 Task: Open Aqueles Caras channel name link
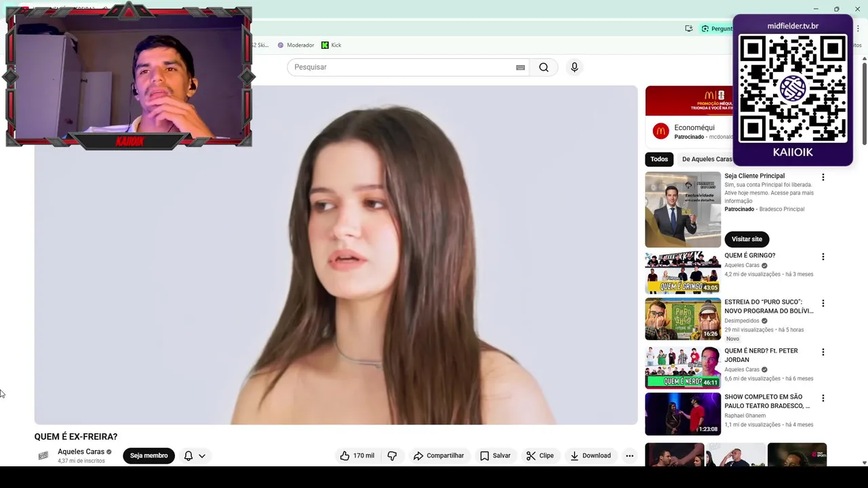(x=81, y=451)
